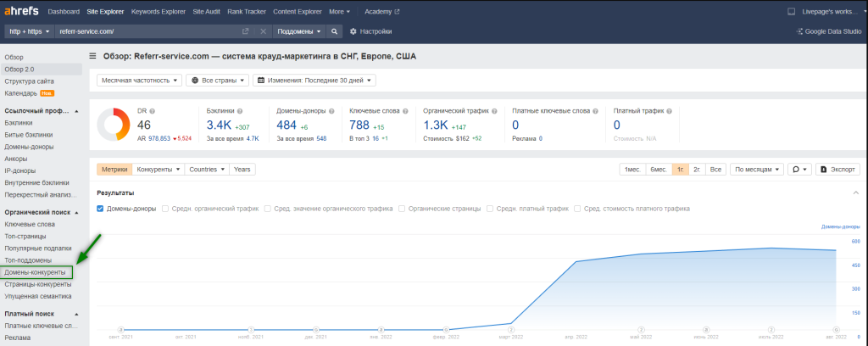Check the Средн. платный трафик checkbox
The width and height of the screenshot is (868, 346).
coord(491,209)
